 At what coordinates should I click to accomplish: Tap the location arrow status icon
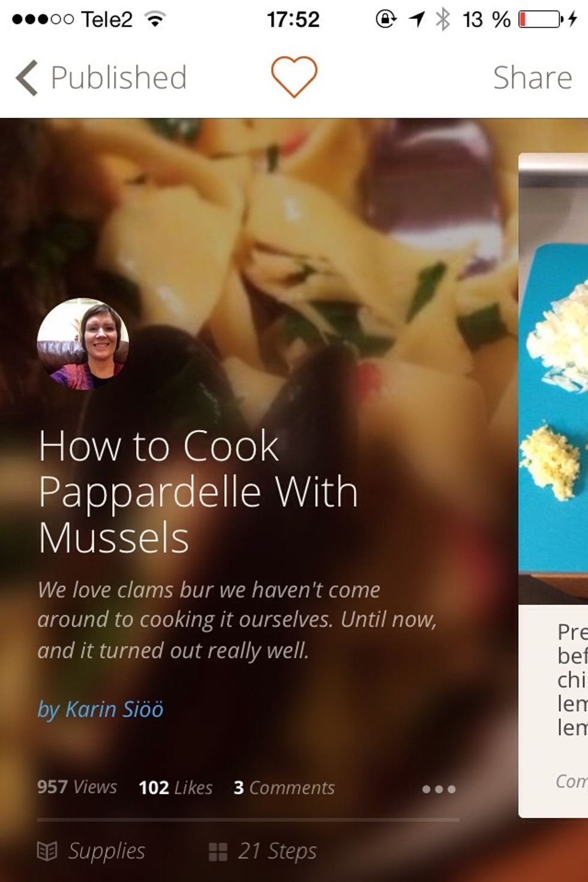pyautogui.click(x=416, y=19)
